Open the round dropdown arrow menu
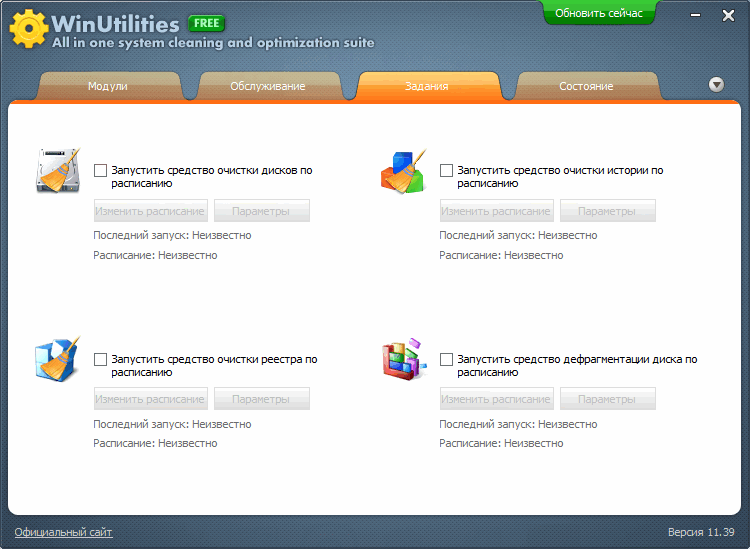This screenshot has height=549, width=750. [716, 85]
